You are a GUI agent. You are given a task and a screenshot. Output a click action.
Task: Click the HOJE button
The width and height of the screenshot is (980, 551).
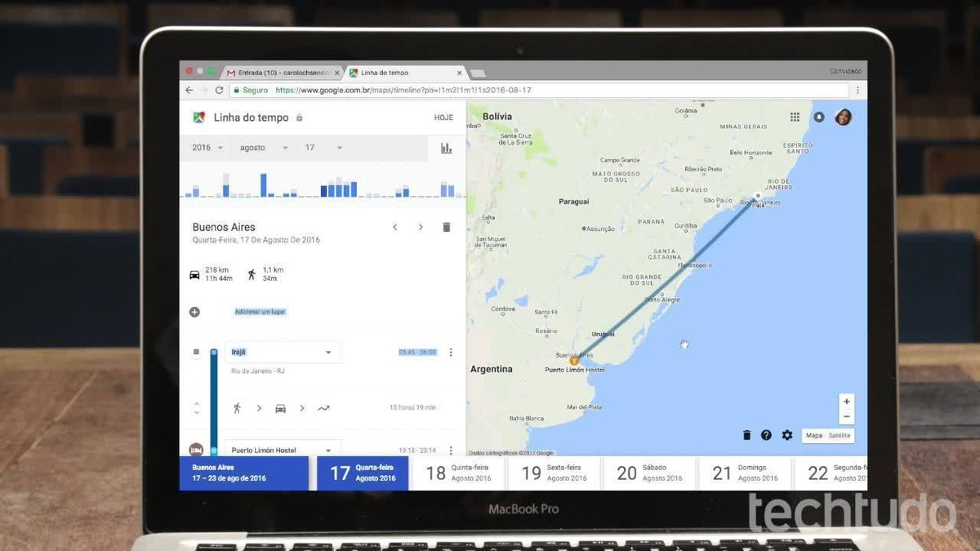(443, 118)
